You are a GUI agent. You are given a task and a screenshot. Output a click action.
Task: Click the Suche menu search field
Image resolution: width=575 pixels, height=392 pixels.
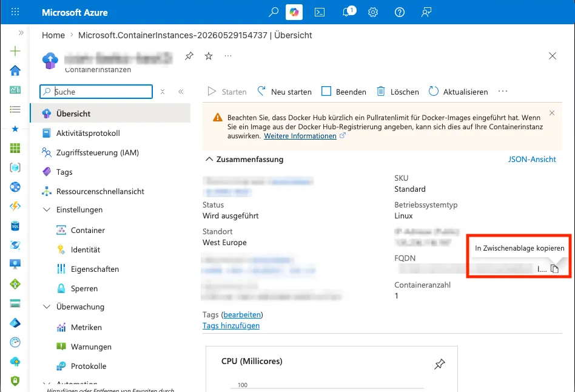point(96,92)
